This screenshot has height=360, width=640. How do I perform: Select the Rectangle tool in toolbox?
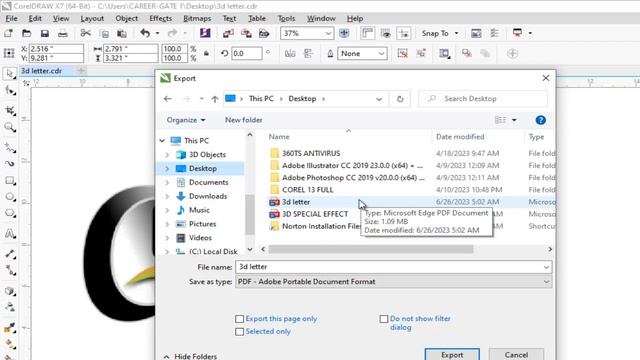[x=10, y=180]
